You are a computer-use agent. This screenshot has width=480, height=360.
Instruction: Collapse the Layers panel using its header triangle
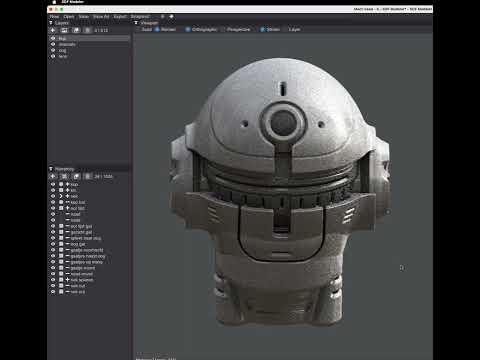[x=51, y=23]
